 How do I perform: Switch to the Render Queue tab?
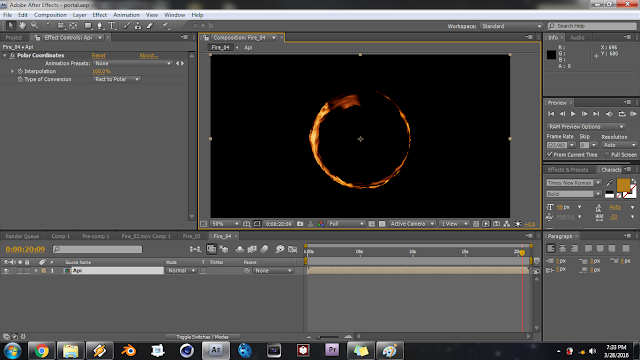[x=22, y=236]
